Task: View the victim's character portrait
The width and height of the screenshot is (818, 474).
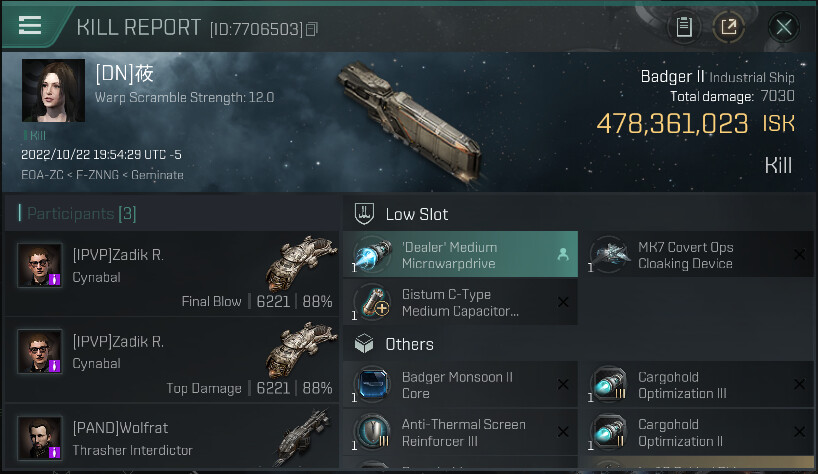Action: click(53, 91)
